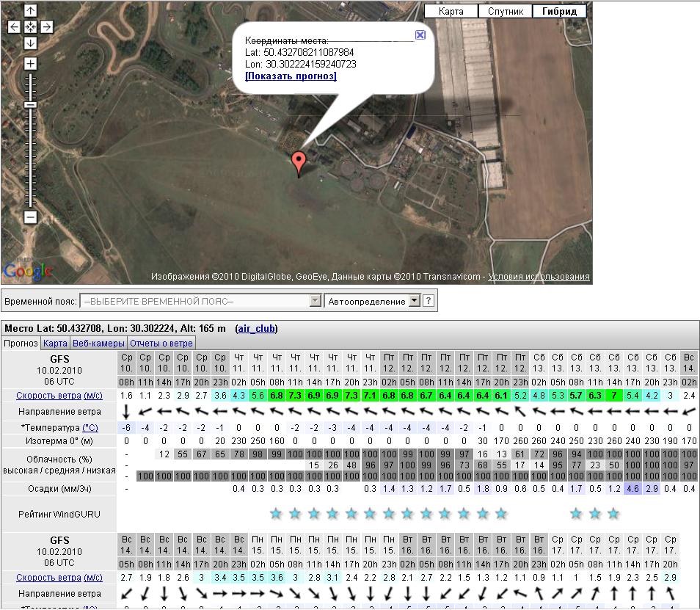Expand the Автоопределение dropdown
The image size is (700, 610).
click(x=413, y=301)
